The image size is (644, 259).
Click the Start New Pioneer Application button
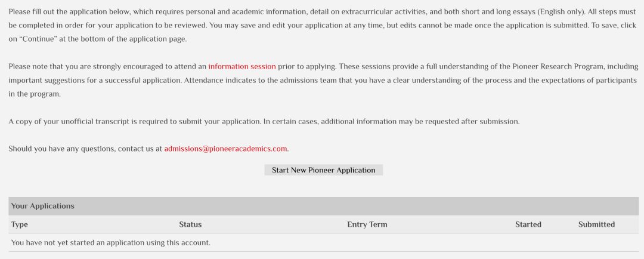click(324, 170)
